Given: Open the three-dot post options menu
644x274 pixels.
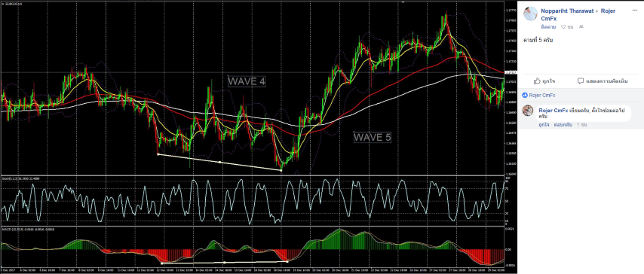Looking at the screenshot, I should [x=634, y=11].
